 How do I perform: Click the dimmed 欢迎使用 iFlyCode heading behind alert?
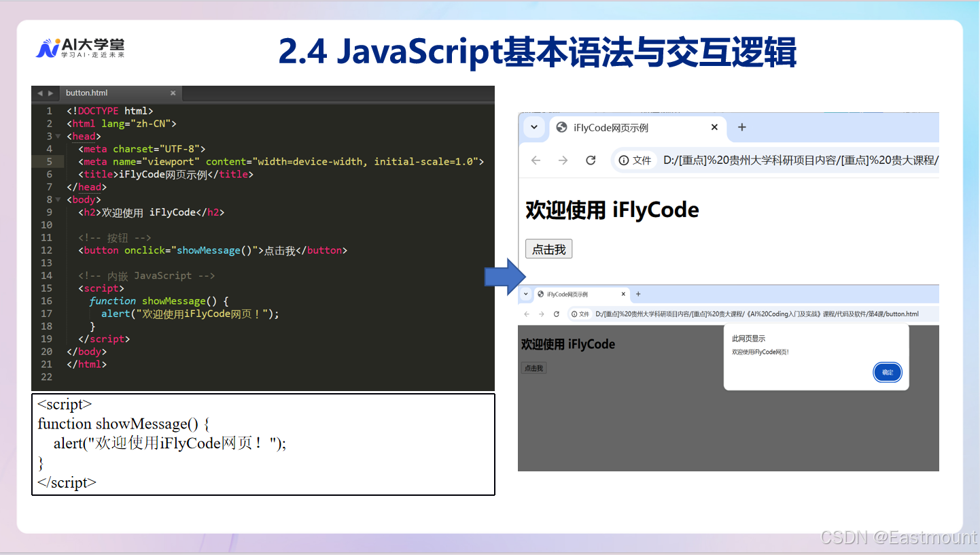tap(568, 344)
